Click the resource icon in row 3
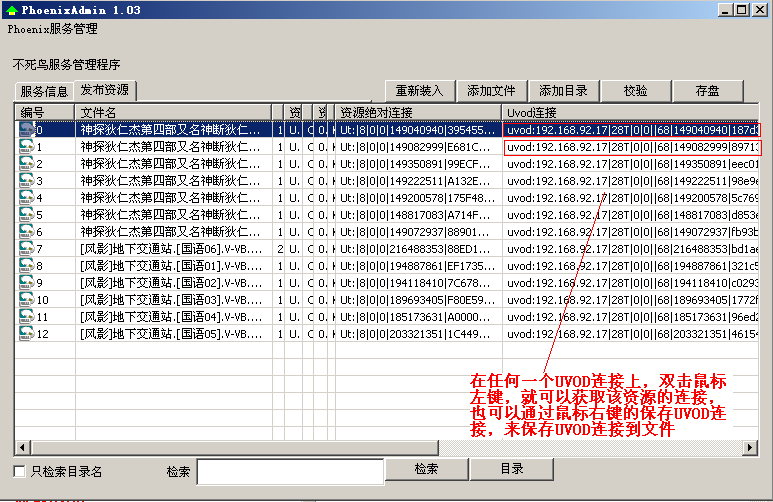This screenshot has height=502, width=773. tap(27, 180)
